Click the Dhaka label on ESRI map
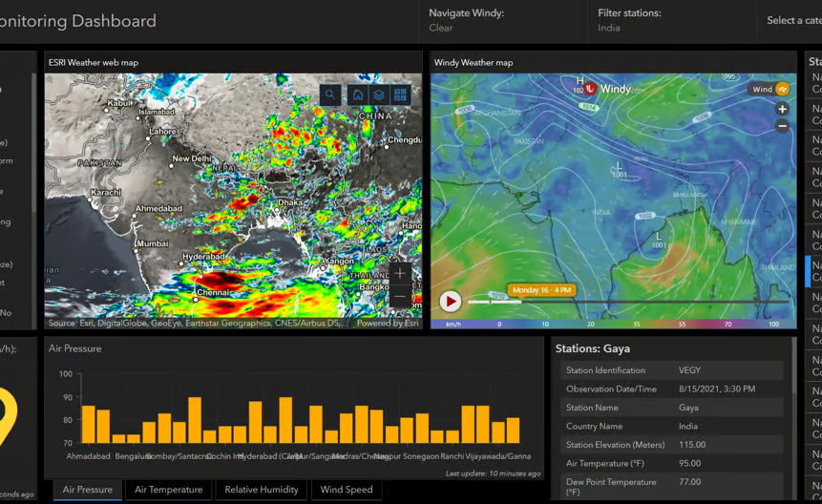This screenshot has height=504, width=822. point(290,202)
